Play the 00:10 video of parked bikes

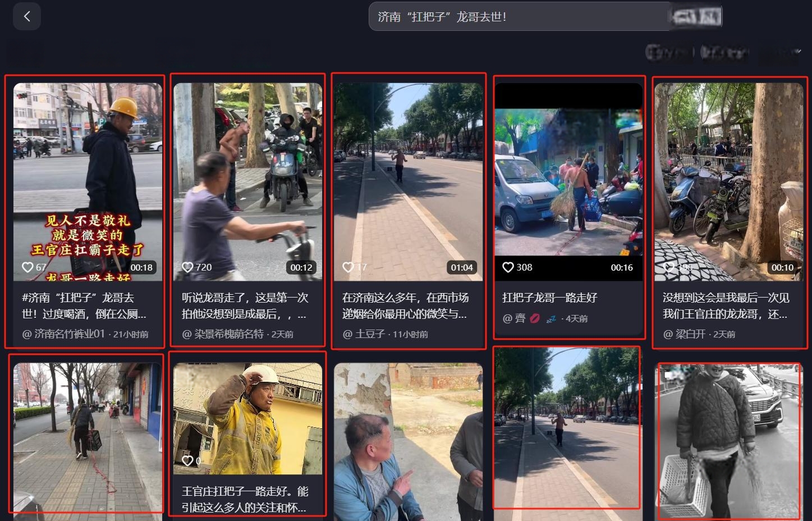(729, 182)
